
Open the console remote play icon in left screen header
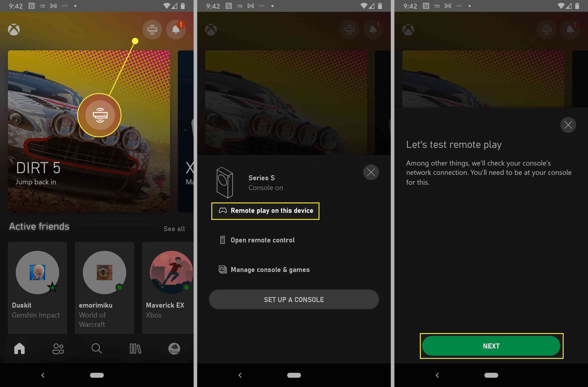(x=152, y=30)
